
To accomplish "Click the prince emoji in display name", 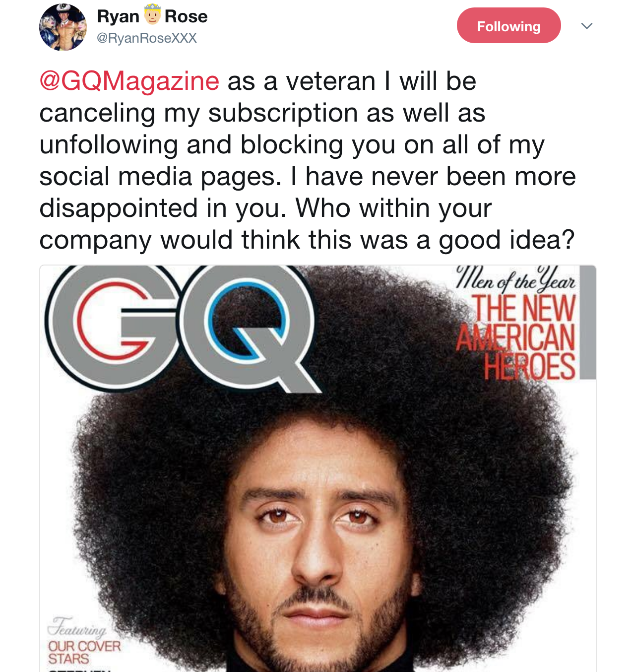I will (x=152, y=16).
